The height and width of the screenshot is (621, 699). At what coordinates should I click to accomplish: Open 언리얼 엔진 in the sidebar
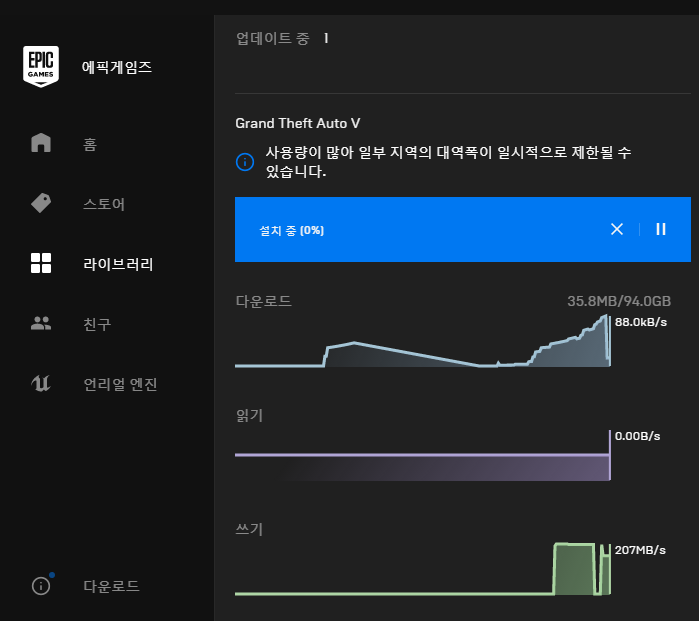(120, 384)
